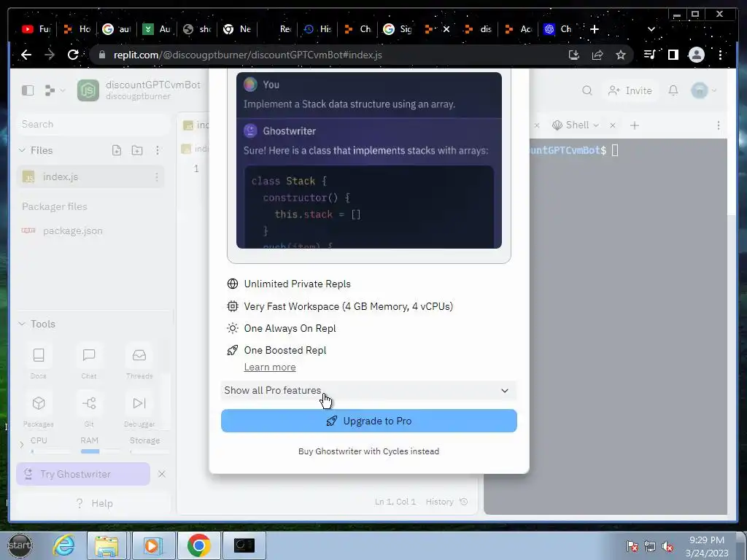
Task: Open the Help button in sidebar
Action: [x=94, y=503]
